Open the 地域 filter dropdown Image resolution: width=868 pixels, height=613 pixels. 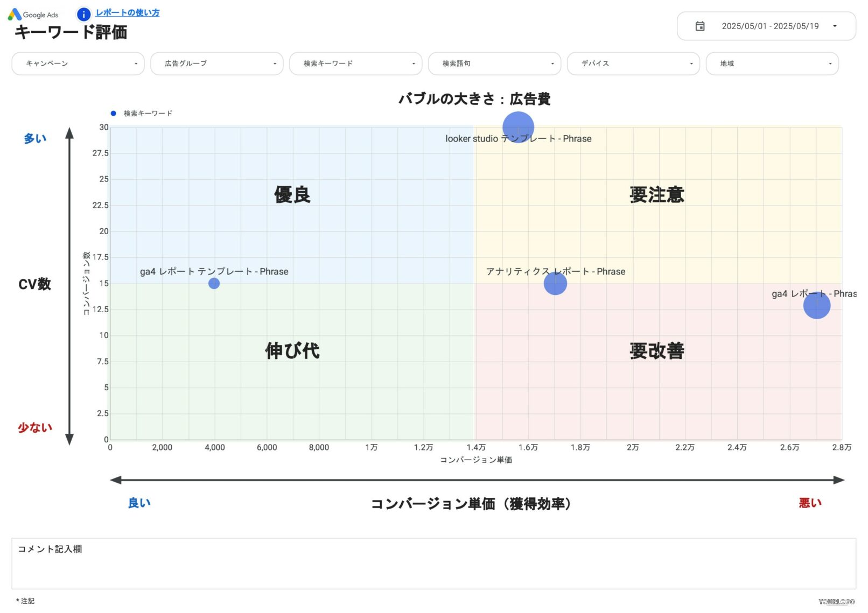coord(772,64)
